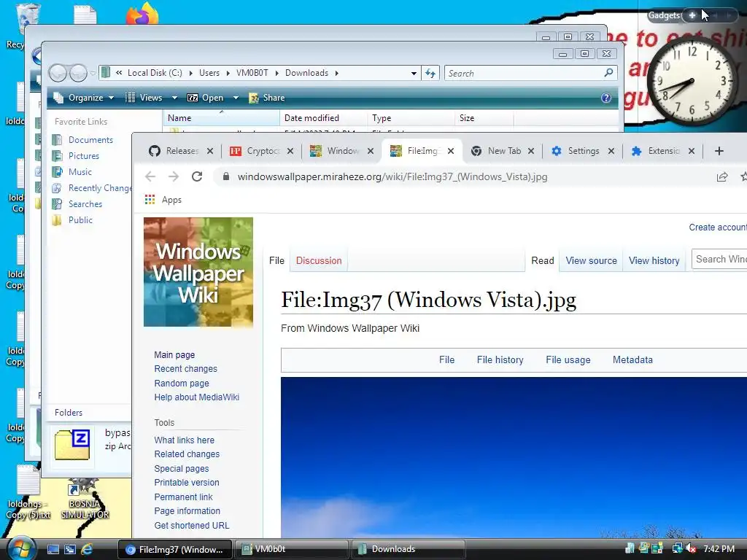Open the Apps bookmarks shortcut
This screenshot has width=747, height=560.
pyautogui.click(x=163, y=200)
